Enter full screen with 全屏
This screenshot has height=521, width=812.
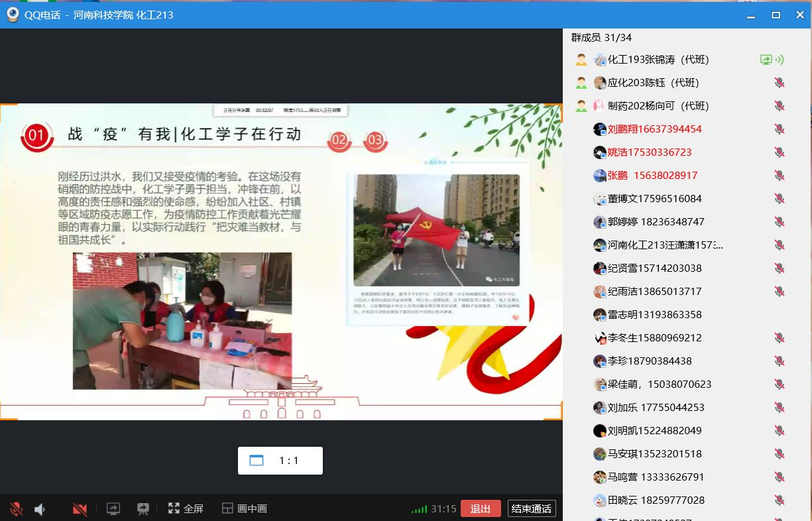pyautogui.click(x=186, y=509)
